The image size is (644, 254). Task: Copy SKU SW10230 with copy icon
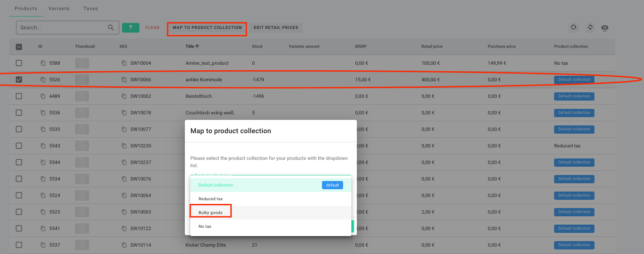124,146
